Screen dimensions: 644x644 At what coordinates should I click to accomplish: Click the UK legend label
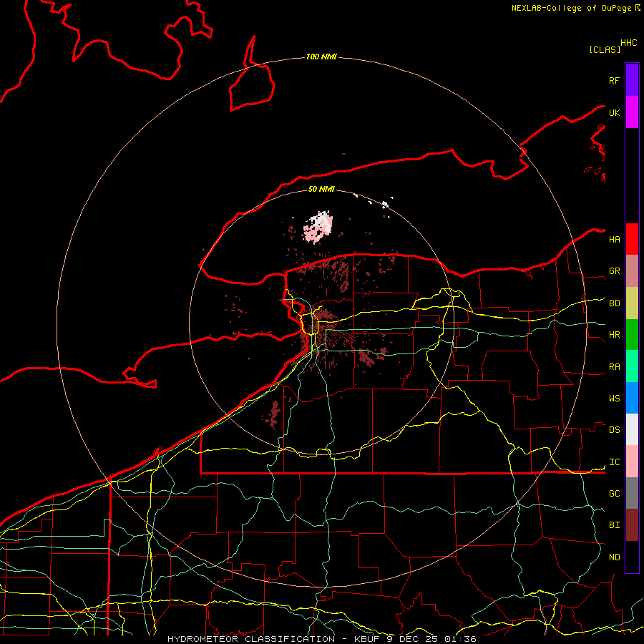coord(614,112)
